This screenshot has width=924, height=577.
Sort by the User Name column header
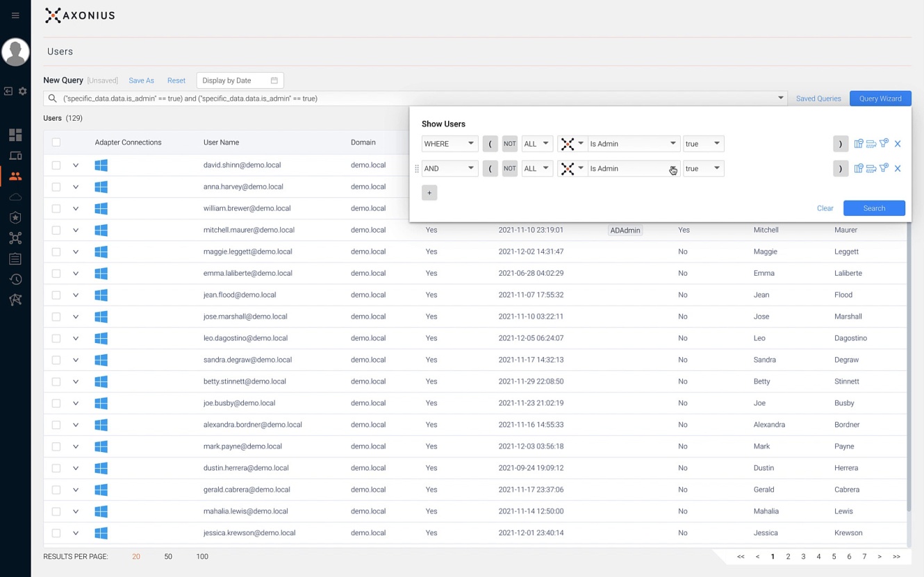[x=221, y=142]
